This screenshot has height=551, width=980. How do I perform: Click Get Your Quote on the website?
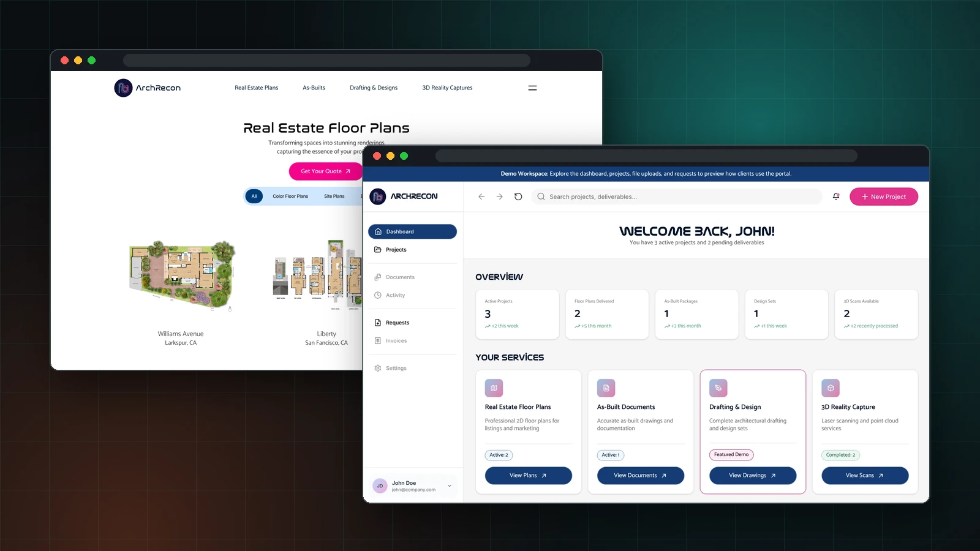click(x=326, y=171)
